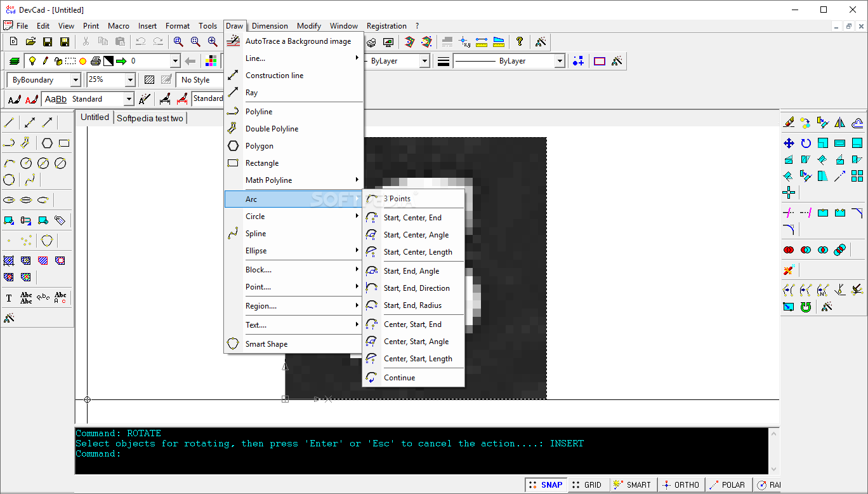Cut selection with scissors icon
The width and height of the screenshot is (868, 494).
(x=86, y=42)
